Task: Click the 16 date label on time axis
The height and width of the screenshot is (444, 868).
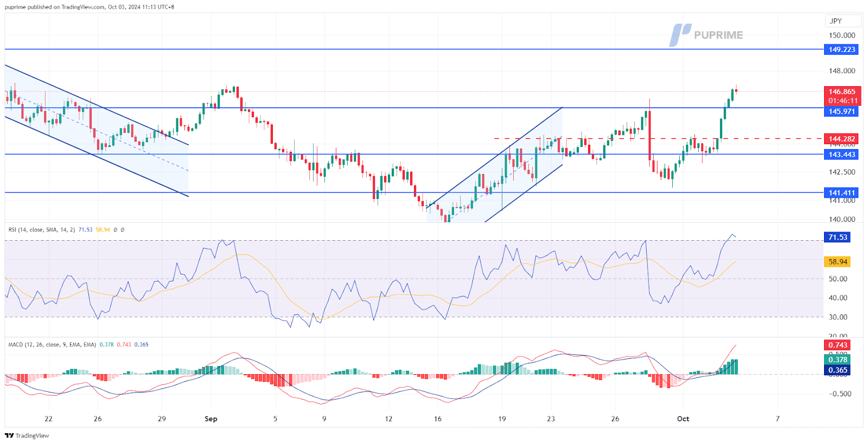Action: click(x=438, y=419)
